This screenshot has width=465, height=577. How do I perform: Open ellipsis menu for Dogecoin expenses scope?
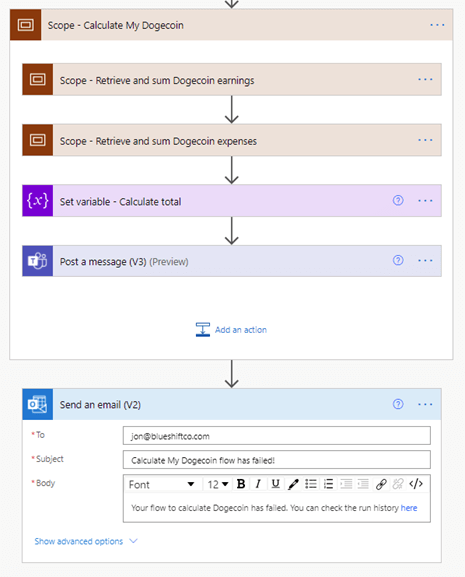pos(425,140)
